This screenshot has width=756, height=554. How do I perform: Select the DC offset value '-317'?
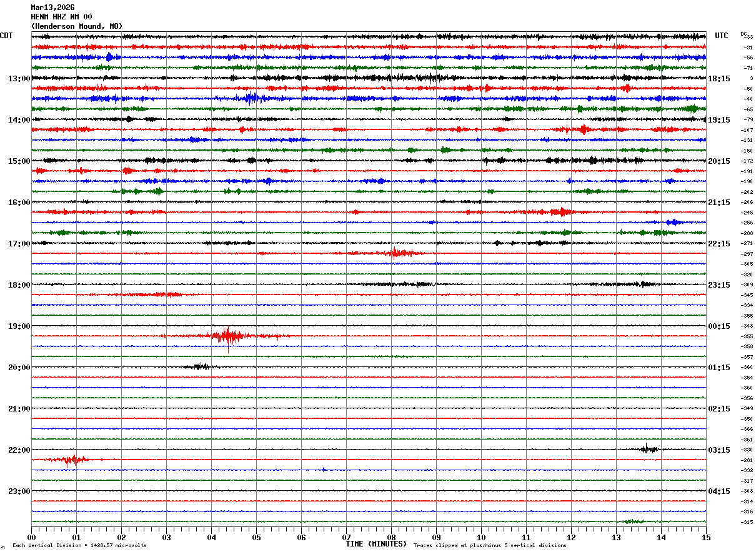tap(747, 481)
